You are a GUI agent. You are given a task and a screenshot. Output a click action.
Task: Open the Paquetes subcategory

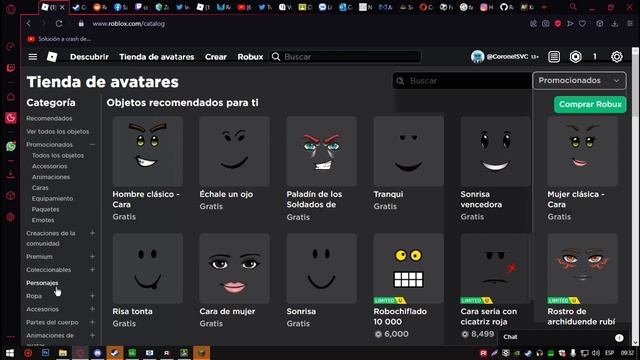click(x=45, y=209)
